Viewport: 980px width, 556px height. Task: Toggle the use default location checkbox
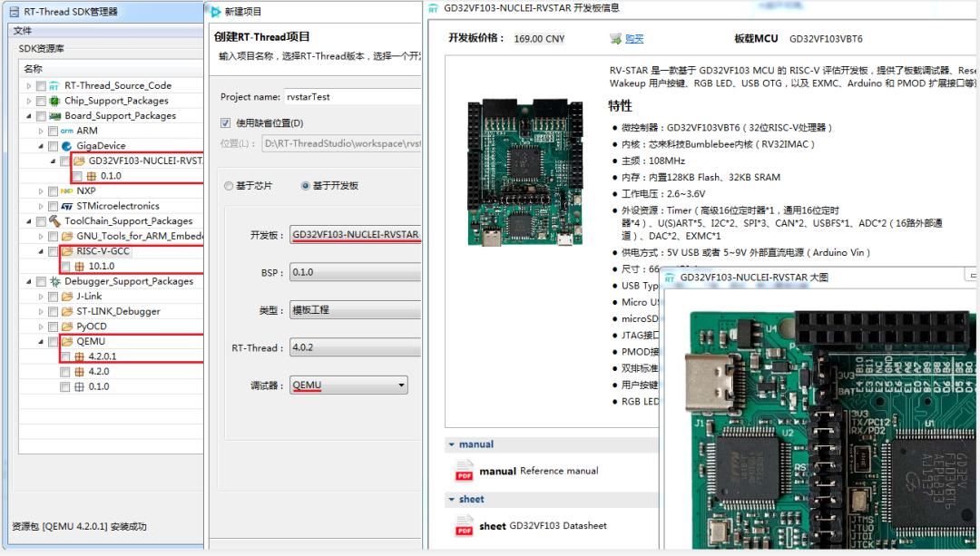tap(226, 123)
